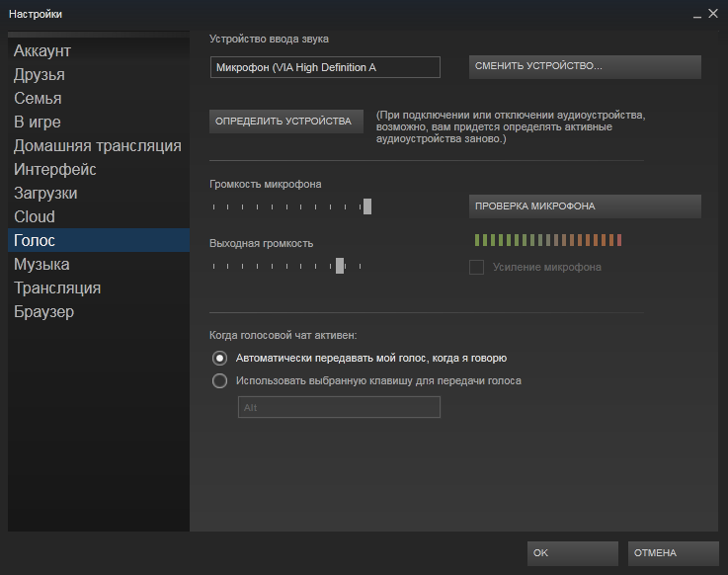This screenshot has height=575, width=728.
Task: Select automatic voice transmission radio option
Action: (x=220, y=358)
